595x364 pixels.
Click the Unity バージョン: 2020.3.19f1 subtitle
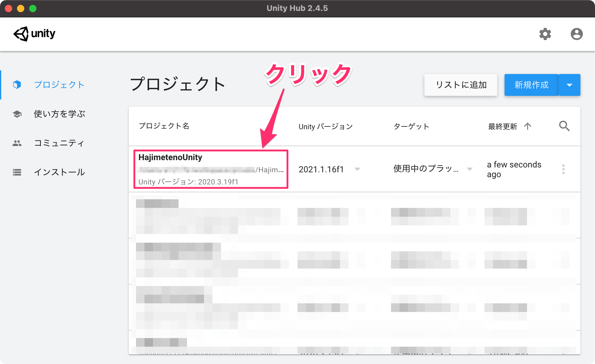[188, 182]
